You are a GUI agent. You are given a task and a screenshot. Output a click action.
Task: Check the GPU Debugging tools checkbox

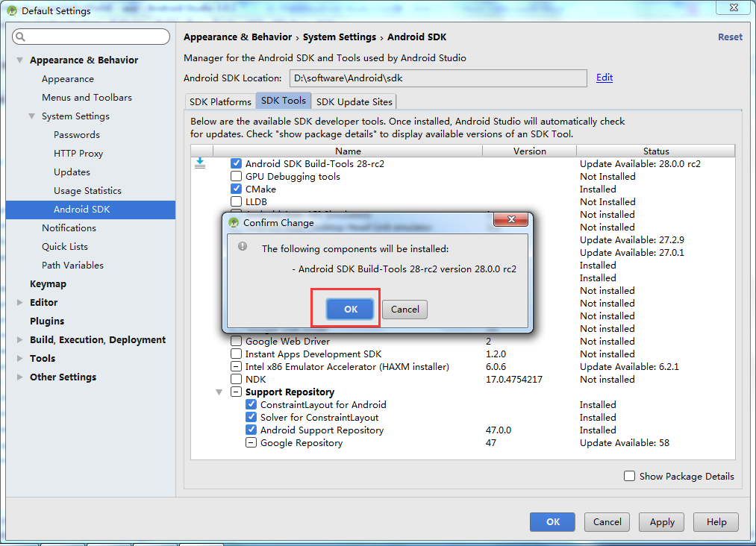tap(237, 176)
